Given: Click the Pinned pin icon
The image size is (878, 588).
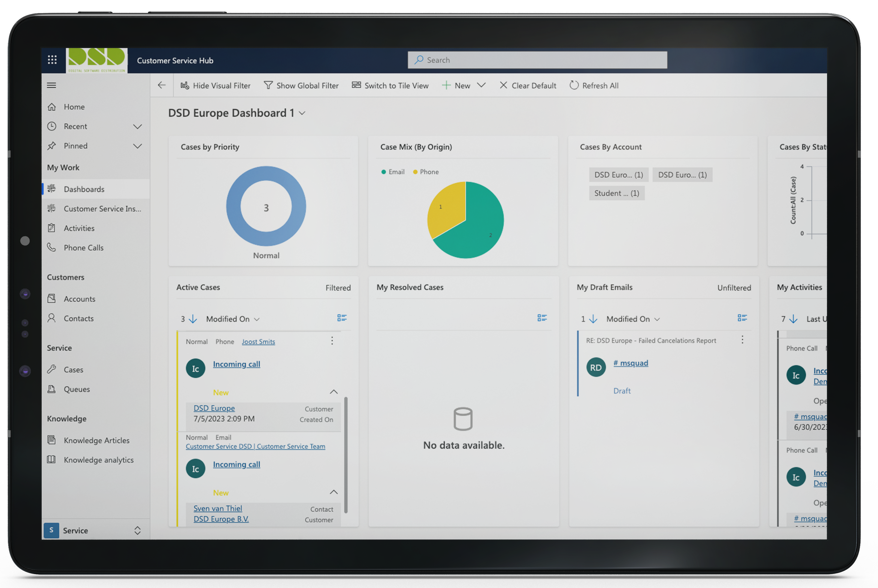Looking at the screenshot, I should 52,146.
